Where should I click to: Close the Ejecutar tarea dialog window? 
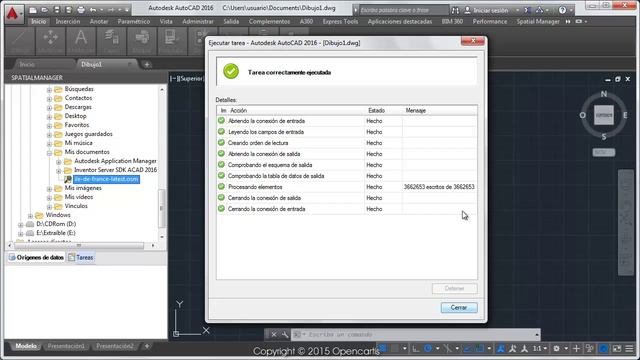(473, 41)
